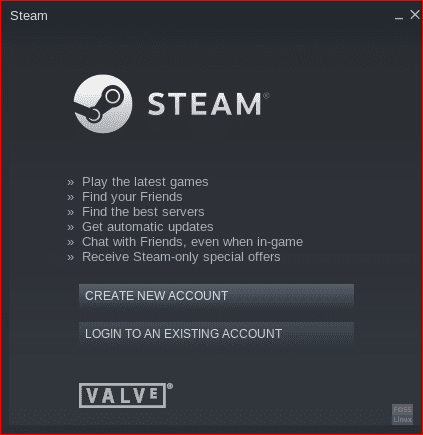
Task: Click the Get automatic updates text
Action: [x=148, y=227]
